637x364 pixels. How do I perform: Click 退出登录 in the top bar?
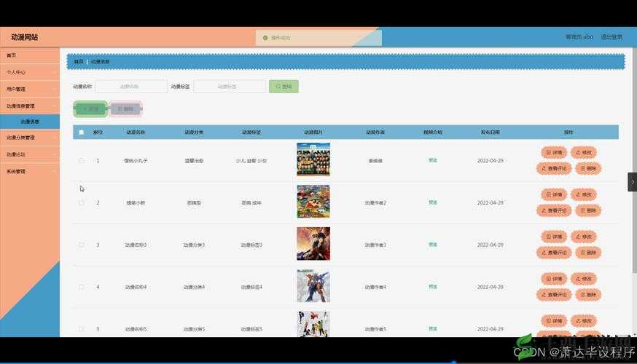(611, 37)
